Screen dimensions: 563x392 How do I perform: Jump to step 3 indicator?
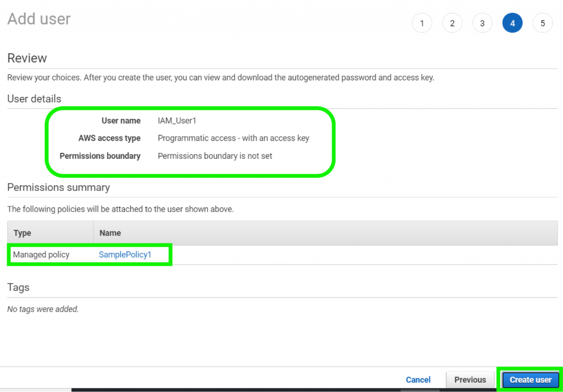coord(482,23)
